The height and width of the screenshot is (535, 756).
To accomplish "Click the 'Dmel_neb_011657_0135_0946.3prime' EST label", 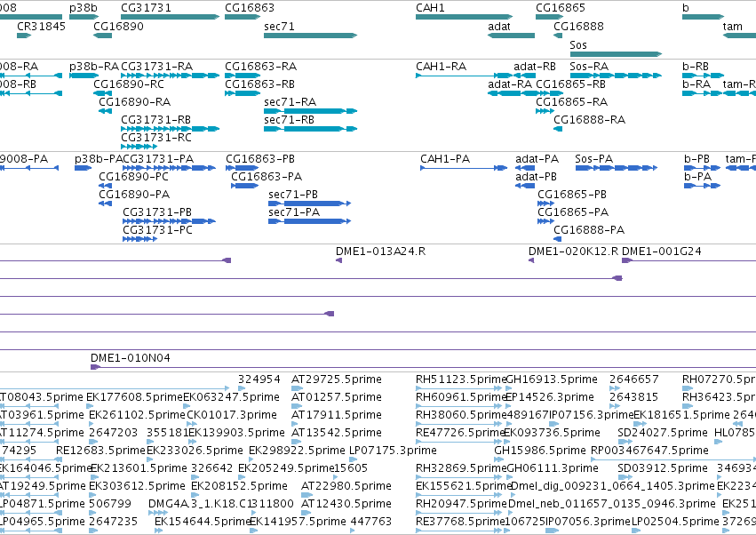I will 612,504.
